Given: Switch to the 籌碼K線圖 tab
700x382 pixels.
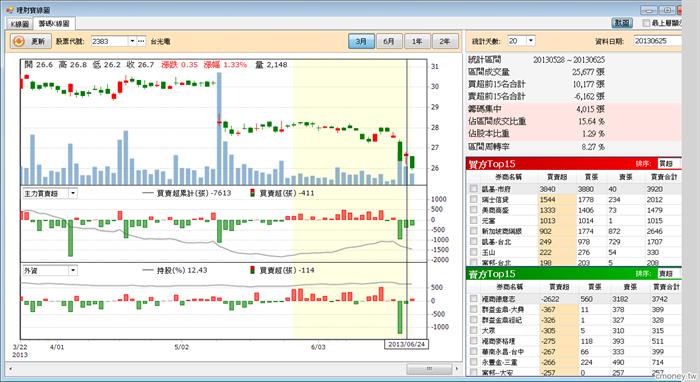Looking at the screenshot, I should point(54,23).
